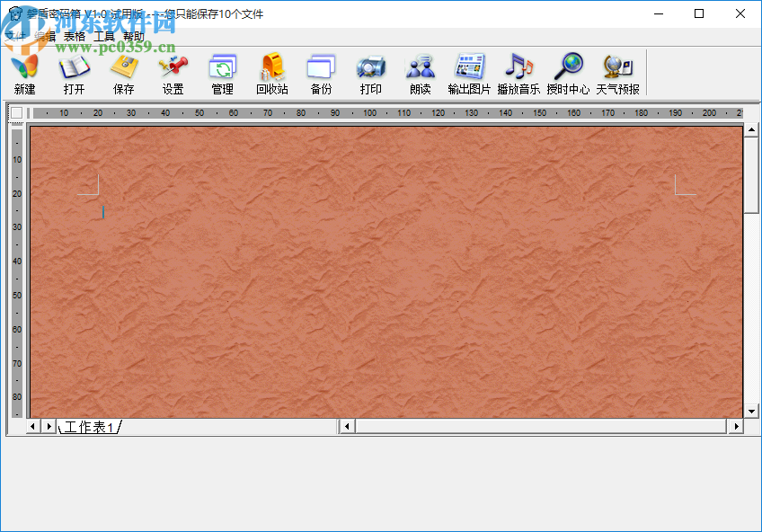Open the 编辑 menu
Image resolution: width=762 pixels, height=532 pixels.
point(45,37)
